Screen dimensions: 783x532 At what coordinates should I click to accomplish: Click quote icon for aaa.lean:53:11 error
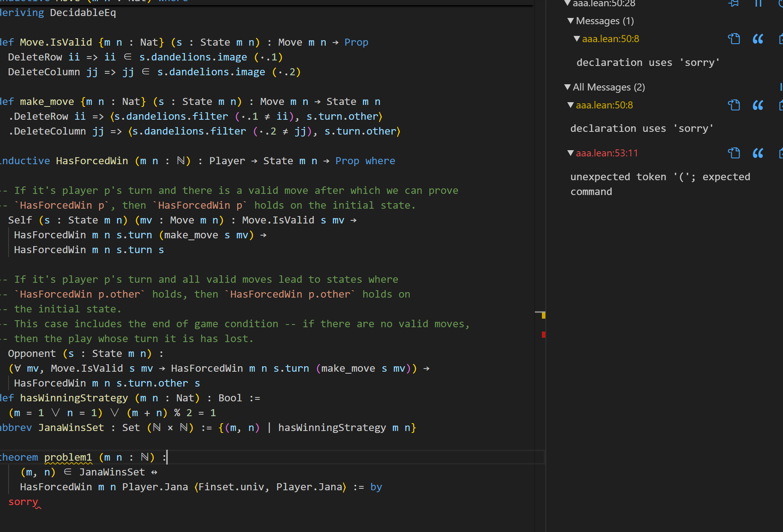pyautogui.click(x=758, y=153)
